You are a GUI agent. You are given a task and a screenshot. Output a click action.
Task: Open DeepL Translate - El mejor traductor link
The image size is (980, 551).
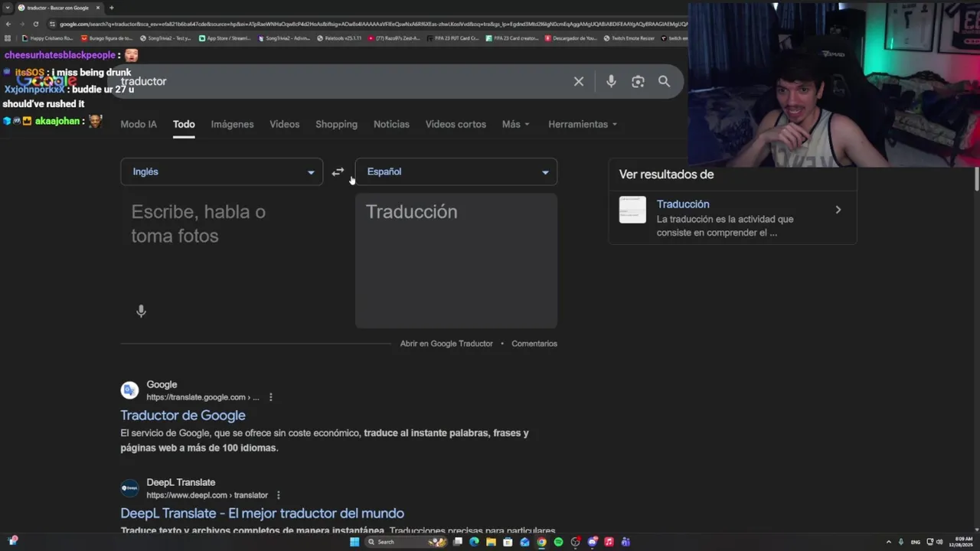tap(262, 513)
